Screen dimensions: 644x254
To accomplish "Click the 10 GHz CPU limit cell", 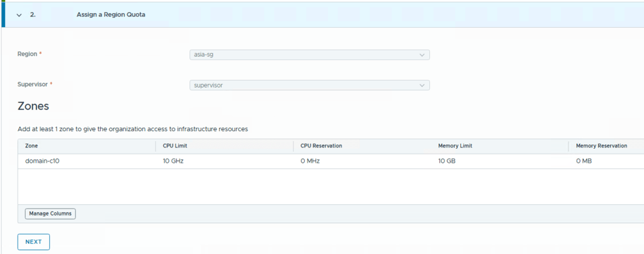I will pos(174,161).
